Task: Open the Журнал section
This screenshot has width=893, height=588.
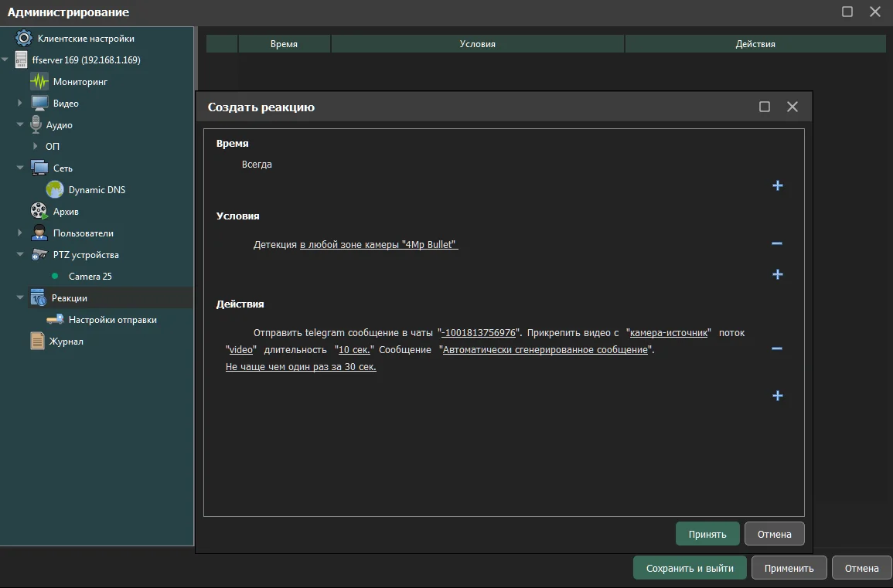Action: tap(66, 341)
